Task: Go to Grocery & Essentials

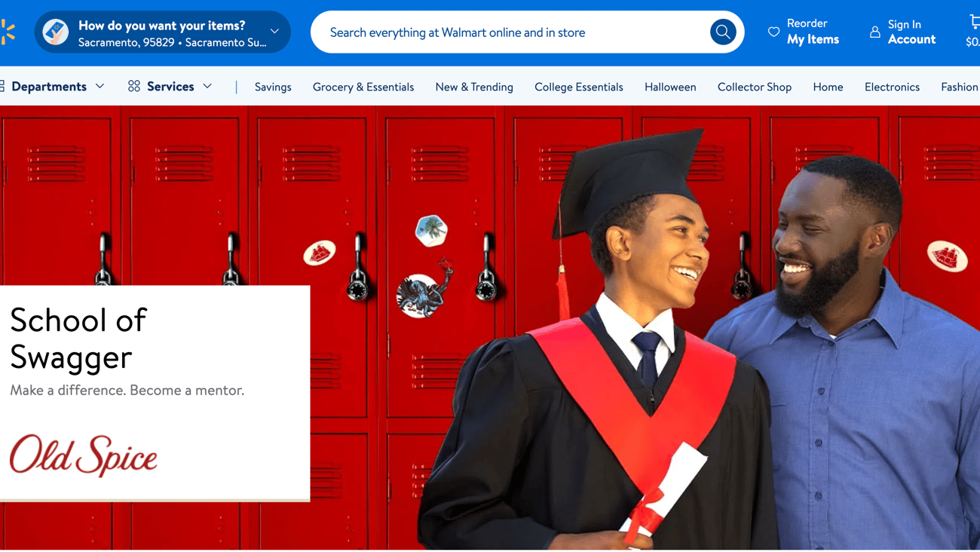Action: click(363, 87)
